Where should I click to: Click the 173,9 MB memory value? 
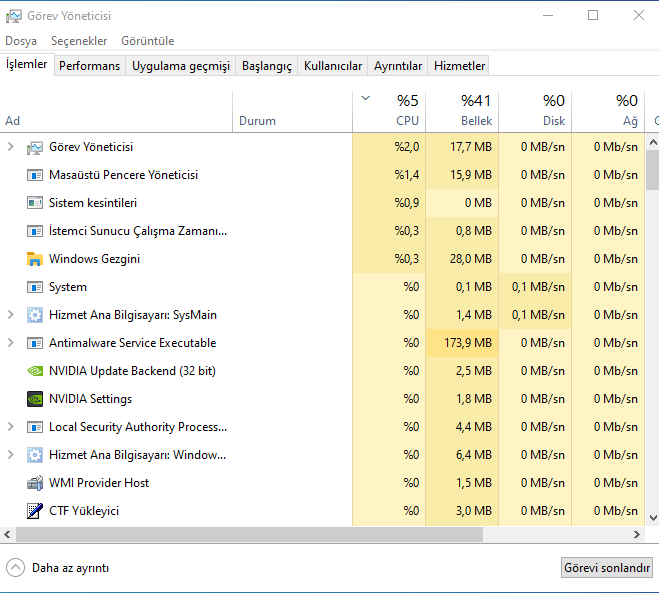pos(468,343)
